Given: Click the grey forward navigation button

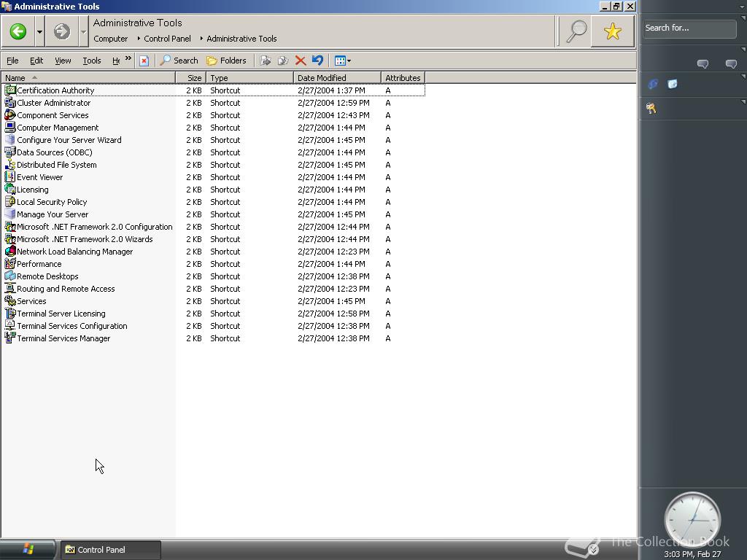Looking at the screenshot, I should pos(61,31).
